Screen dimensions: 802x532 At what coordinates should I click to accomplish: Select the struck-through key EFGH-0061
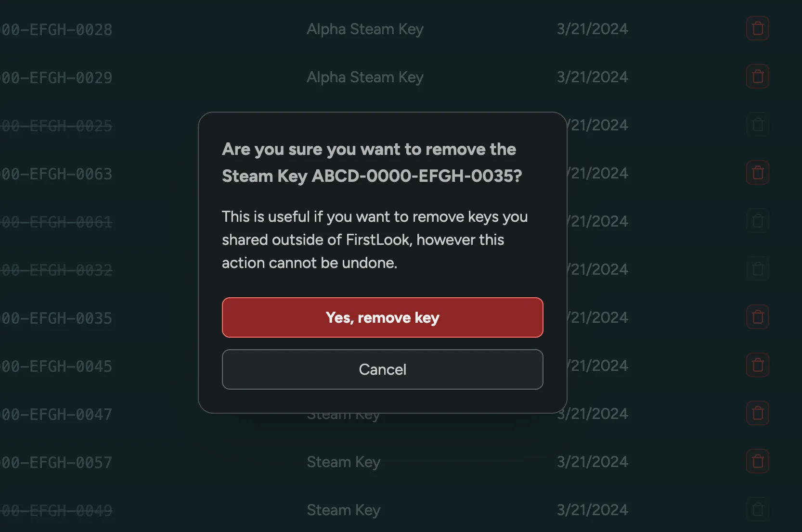(56, 222)
